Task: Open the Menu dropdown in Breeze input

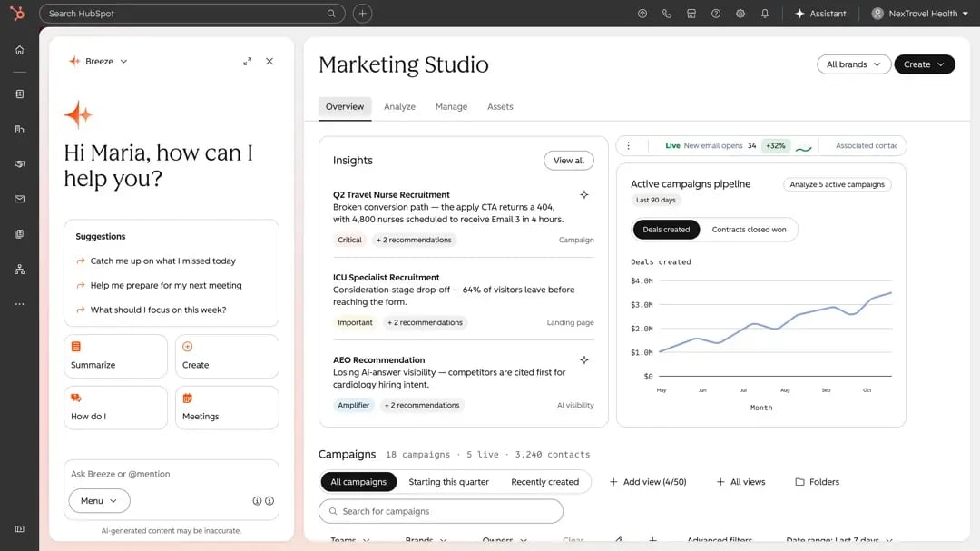Action: click(x=100, y=501)
